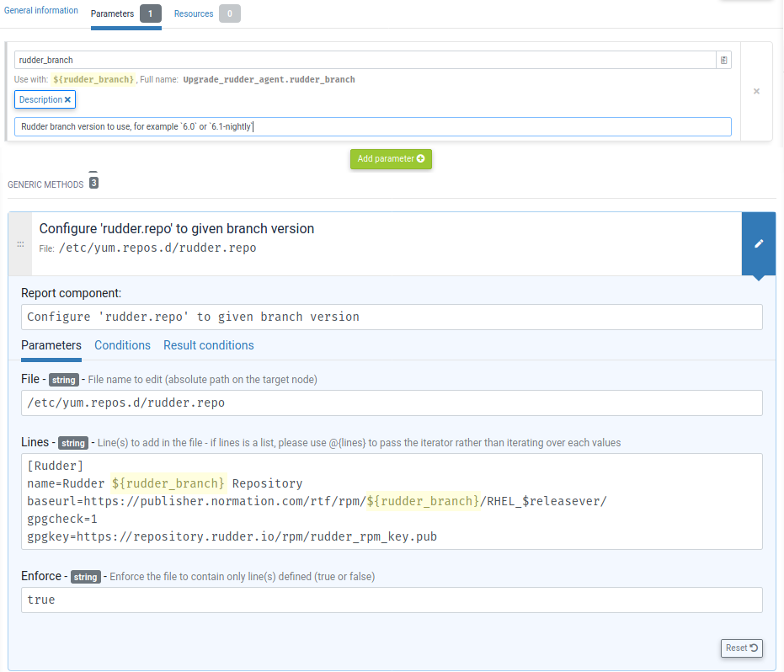Image resolution: width=784 pixels, height=672 pixels.
Task: Switch to the Result conditions tab
Action: 208,345
